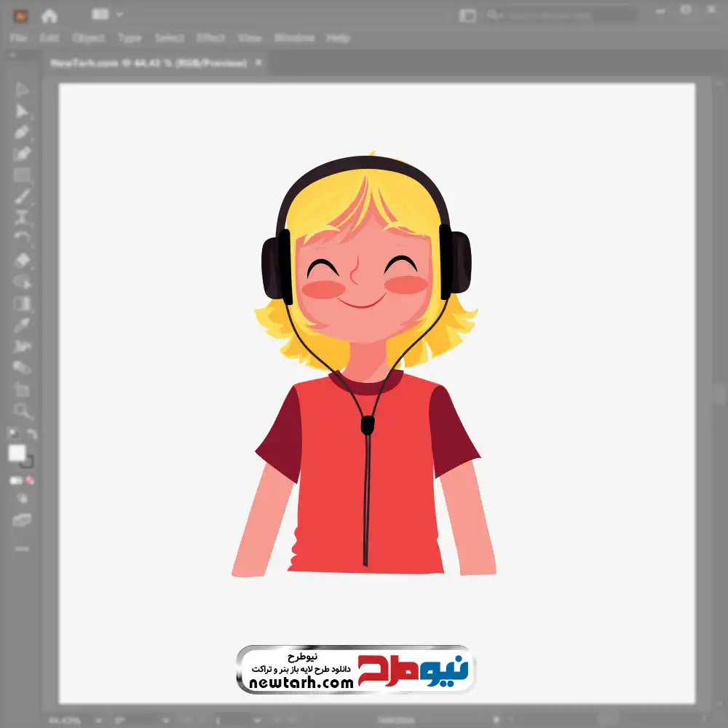Viewport: 728px width, 728px height.
Task: Click the white Fill color swatch
Action: coord(17,453)
